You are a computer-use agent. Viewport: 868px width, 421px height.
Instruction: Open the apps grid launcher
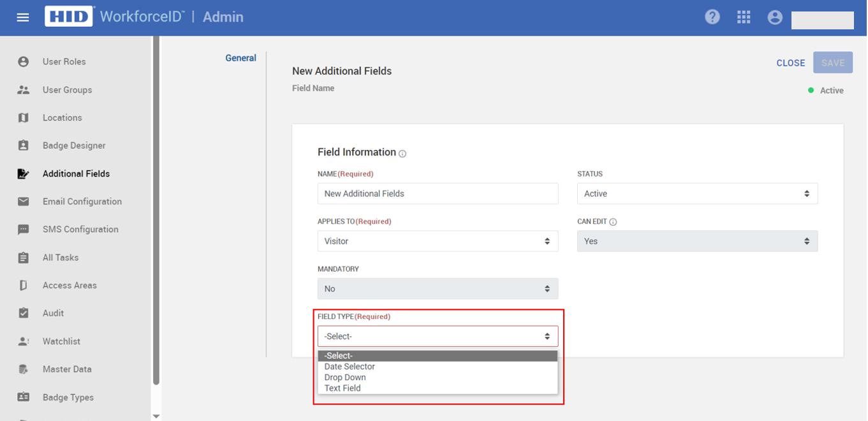[x=744, y=17]
